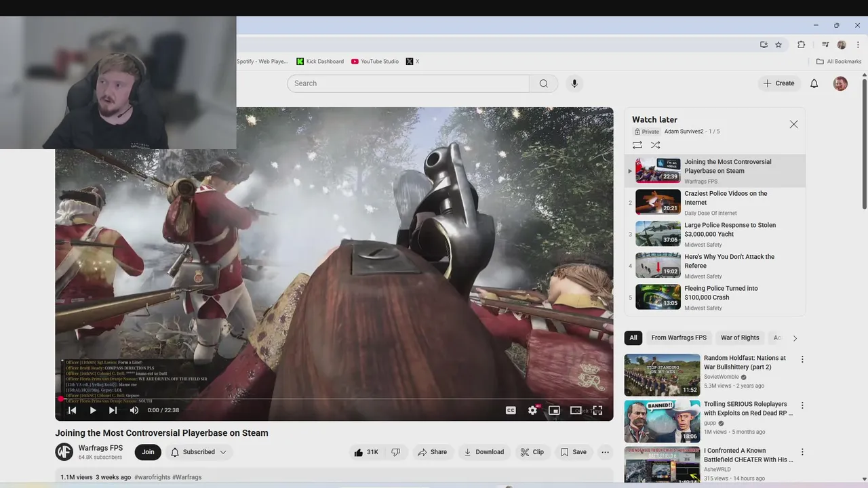The image size is (868, 488).
Task: Join the Warfrags FPS channel
Action: 148,452
